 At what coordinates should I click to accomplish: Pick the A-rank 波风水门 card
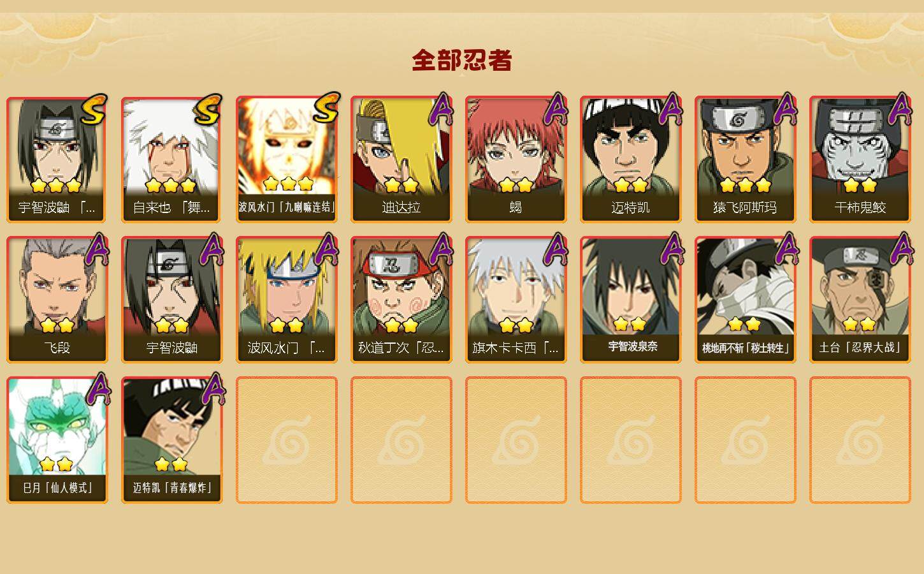[287, 300]
